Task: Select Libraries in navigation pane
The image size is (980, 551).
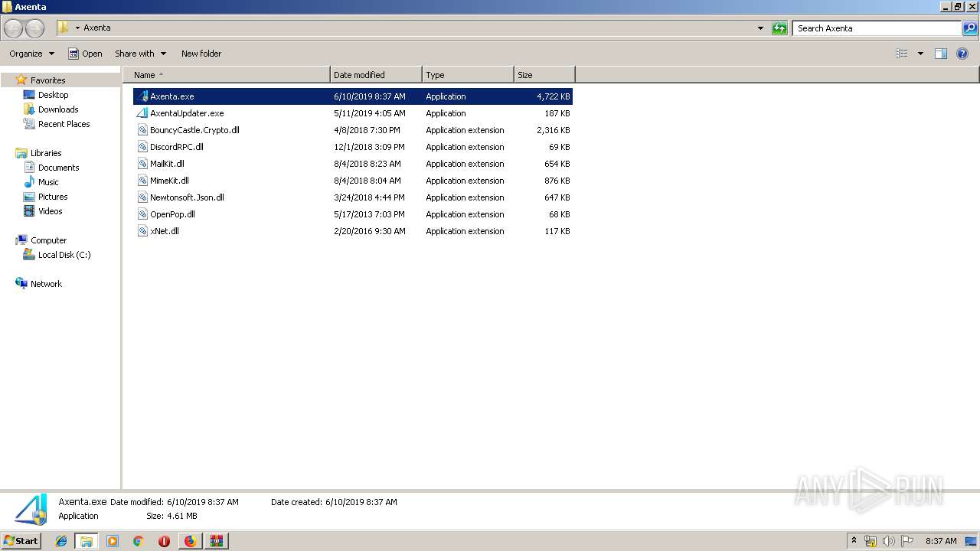Action: click(x=46, y=153)
